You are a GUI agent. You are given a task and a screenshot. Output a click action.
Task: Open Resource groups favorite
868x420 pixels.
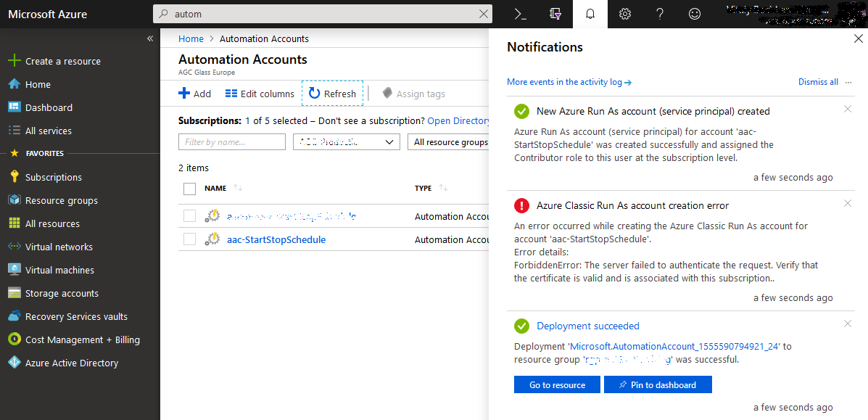click(53, 201)
